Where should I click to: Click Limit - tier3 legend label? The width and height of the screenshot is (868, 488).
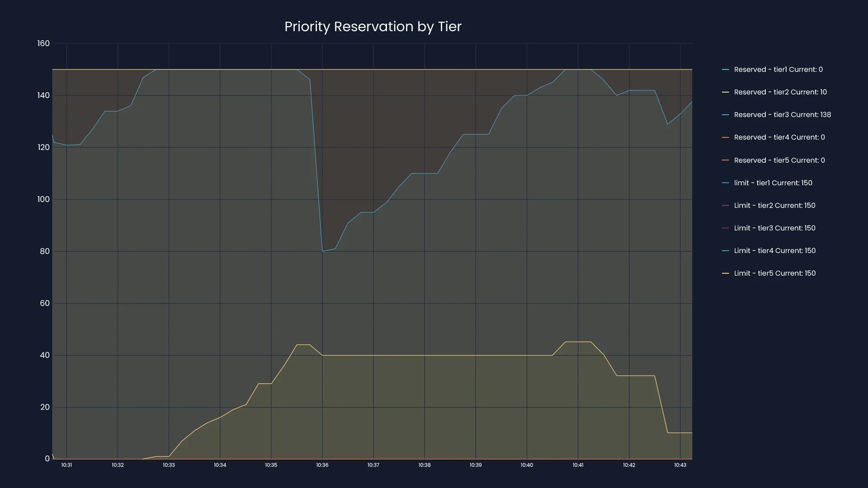774,228
